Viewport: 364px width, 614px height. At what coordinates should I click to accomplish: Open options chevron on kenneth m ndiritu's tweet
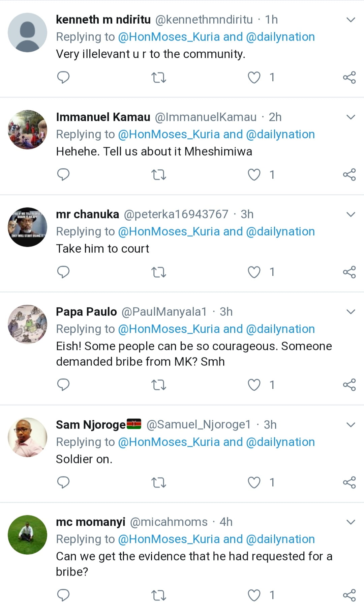point(351,20)
